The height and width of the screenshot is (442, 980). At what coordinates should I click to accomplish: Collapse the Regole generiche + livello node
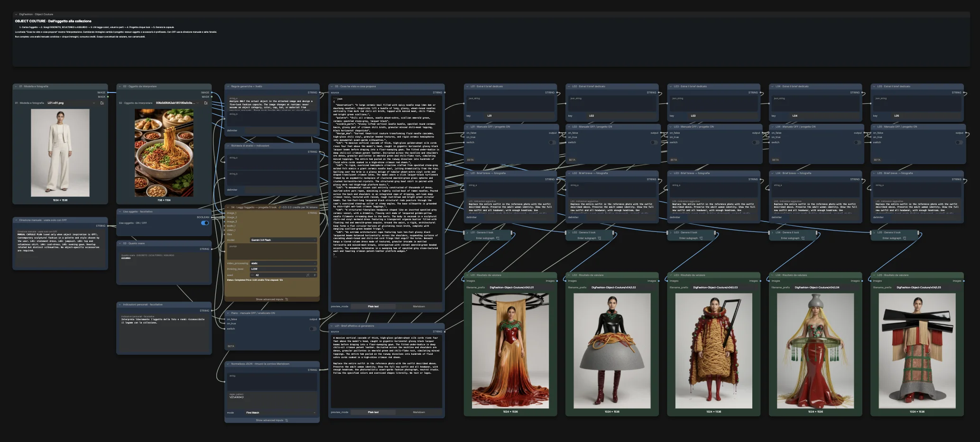pos(228,87)
